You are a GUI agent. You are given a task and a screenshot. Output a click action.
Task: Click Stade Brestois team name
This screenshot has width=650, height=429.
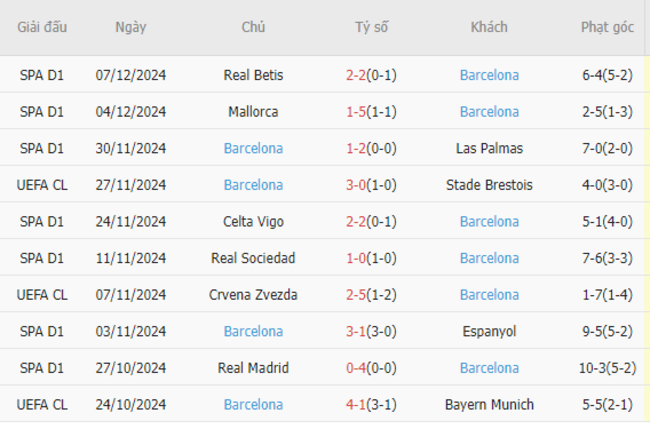(x=489, y=184)
